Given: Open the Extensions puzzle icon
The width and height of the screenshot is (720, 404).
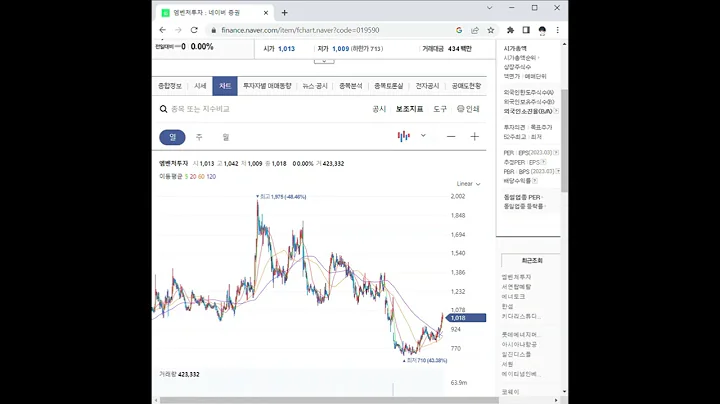Looking at the screenshot, I should click(x=510, y=30).
